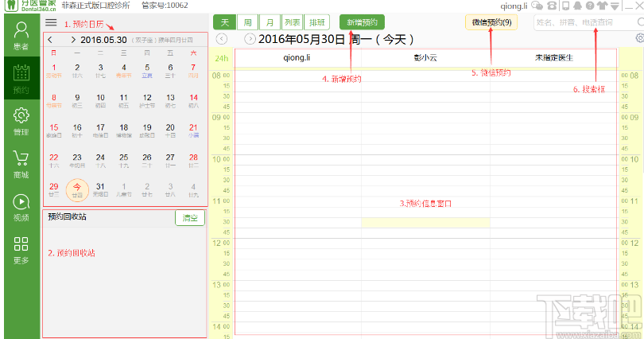The height and width of the screenshot is (339, 644).
Task: Select today (今) in mini calendar
Action: coord(77,190)
